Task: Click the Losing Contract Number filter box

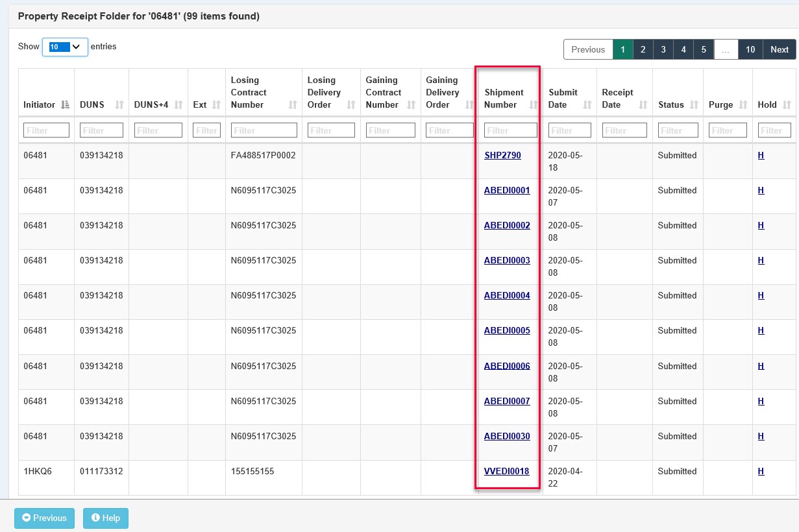Action: pyautogui.click(x=264, y=130)
